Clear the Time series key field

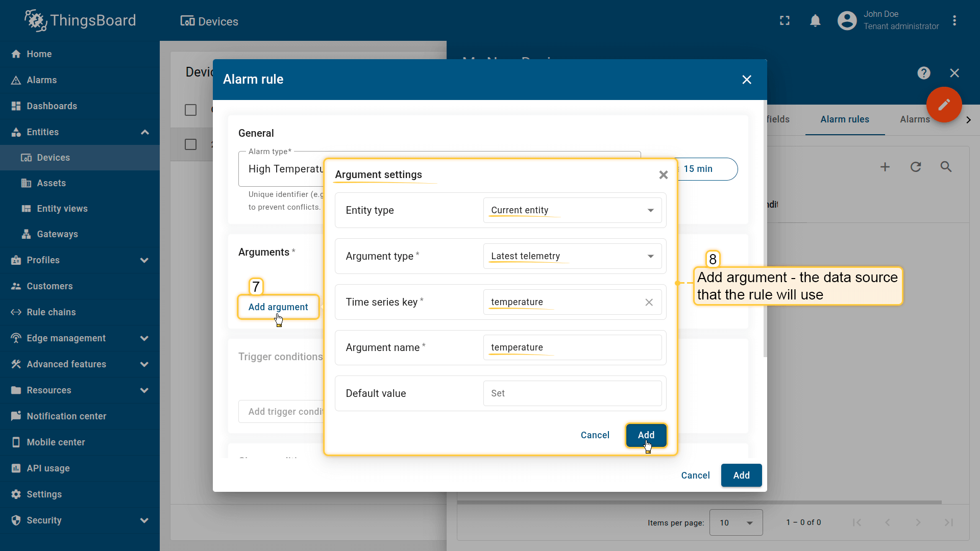click(649, 302)
